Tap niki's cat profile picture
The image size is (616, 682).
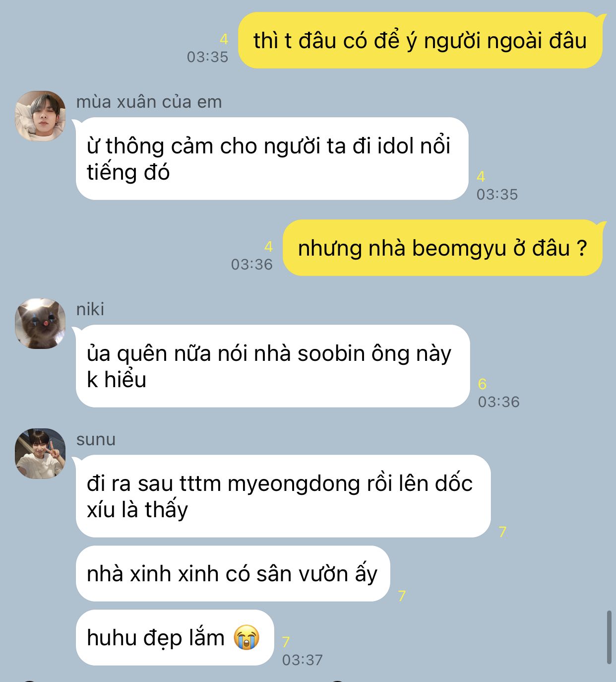click(x=40, y=323)
